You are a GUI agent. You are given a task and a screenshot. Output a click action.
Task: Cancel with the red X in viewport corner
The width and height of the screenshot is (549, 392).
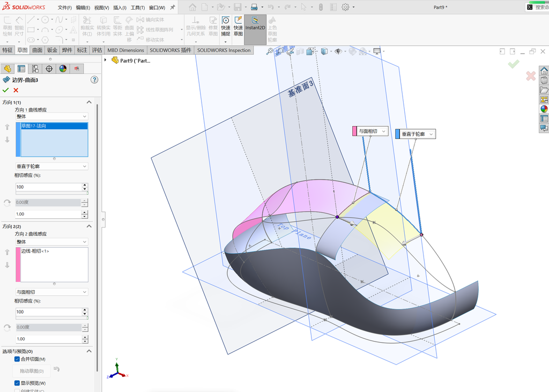click(530, 76)
